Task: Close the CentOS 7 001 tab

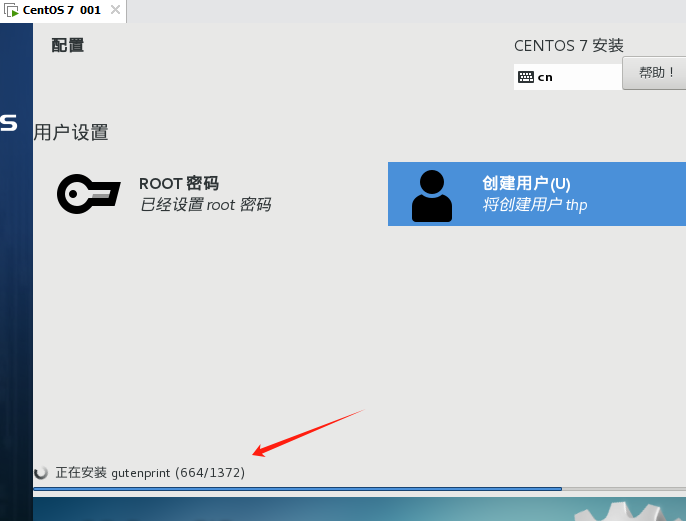Action: (116, 10)
